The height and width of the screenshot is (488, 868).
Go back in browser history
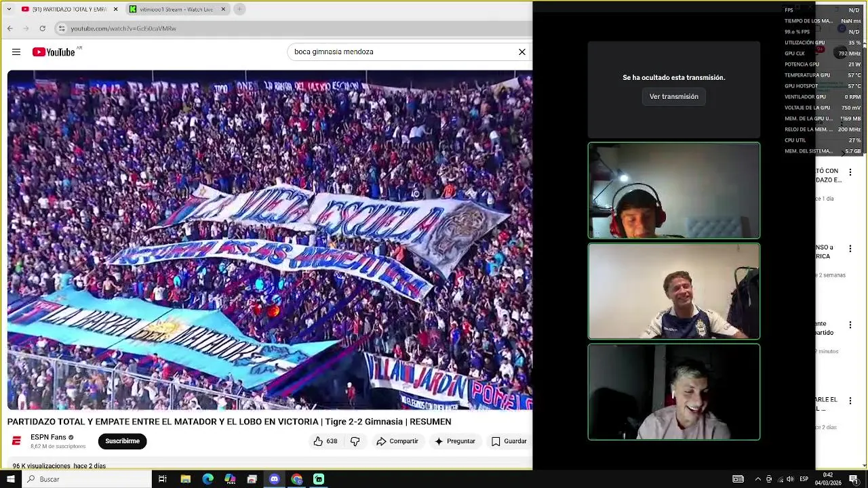(x=9, y=28)
